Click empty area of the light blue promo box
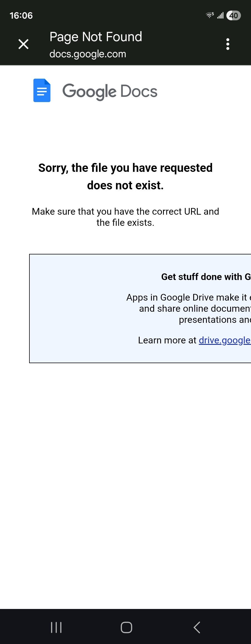This screenshot has height=644, width=251. pyautogui.click(x=75, y=309)
